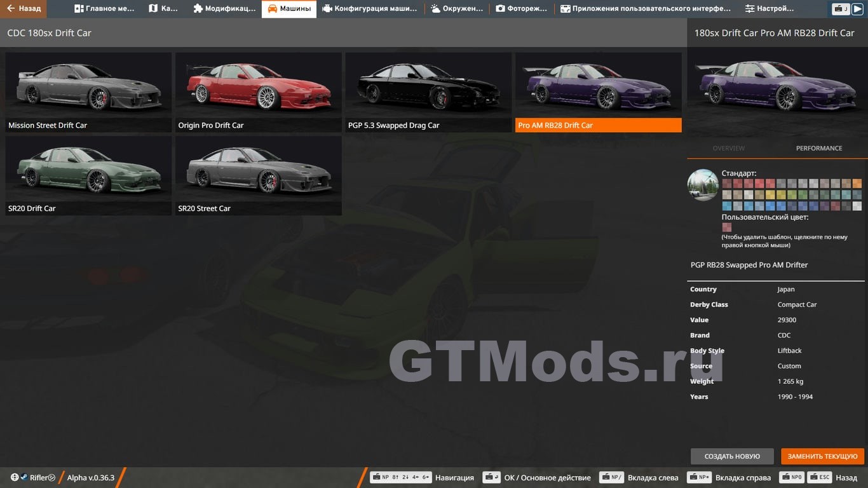Image resolution: width=868 pixels, height=488 pixels.
Task: Click the NP0 key icon
Action: coord(793,478)
